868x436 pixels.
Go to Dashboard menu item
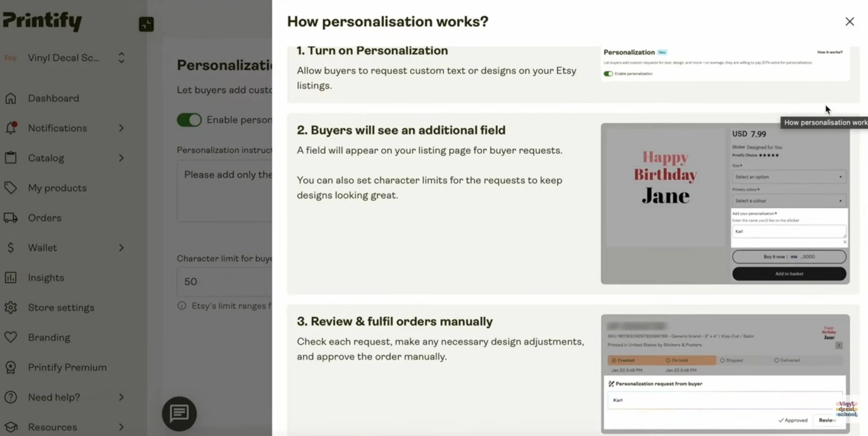click(x=53, y=98)
